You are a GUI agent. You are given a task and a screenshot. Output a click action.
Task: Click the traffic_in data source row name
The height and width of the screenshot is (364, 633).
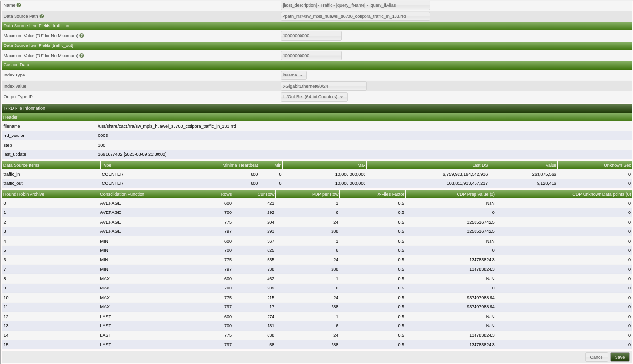[x=12, y=174]
